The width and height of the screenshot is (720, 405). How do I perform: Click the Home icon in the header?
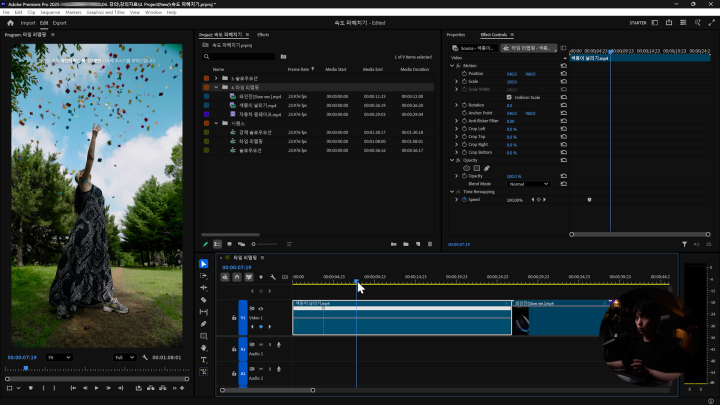point(10,22)
